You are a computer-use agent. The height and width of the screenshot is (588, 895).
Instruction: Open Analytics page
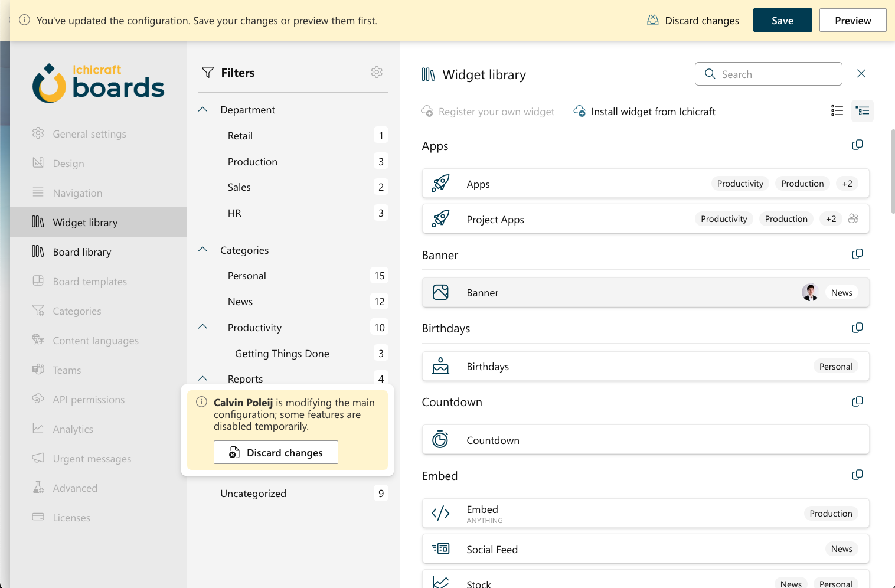pos(99,429)
